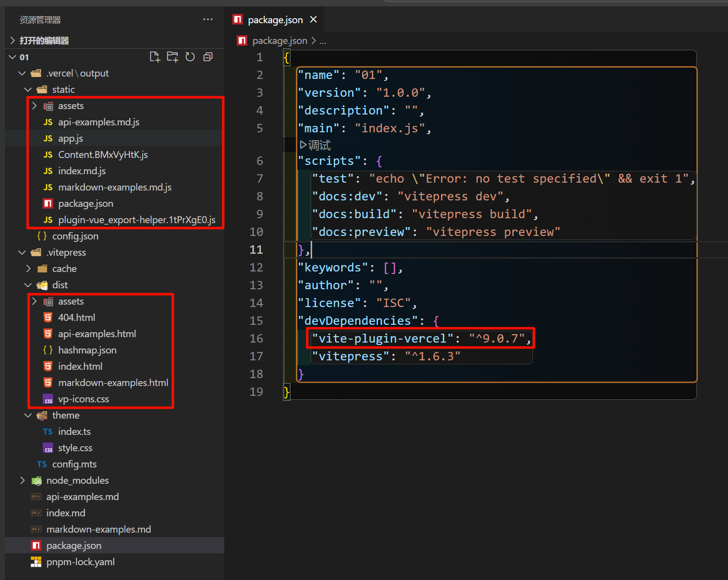Place cursor on the vite-plugin-vercel dependency line

click(420, 339)
